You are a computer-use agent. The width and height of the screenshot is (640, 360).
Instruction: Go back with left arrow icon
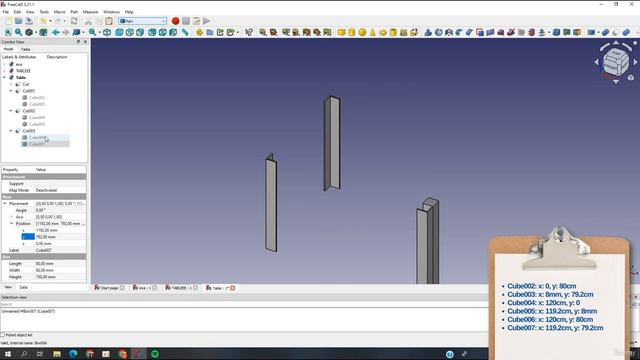pos(56,32)
